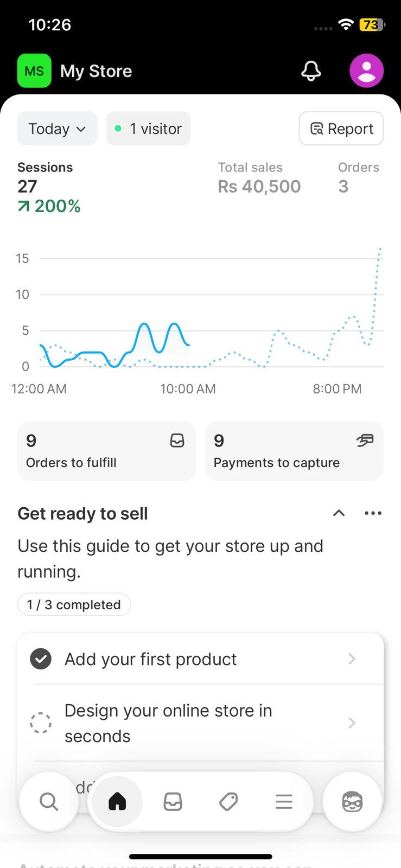Open notifications bell icon
This screenshot has width=401, height=868.
[x=311, y=71]
